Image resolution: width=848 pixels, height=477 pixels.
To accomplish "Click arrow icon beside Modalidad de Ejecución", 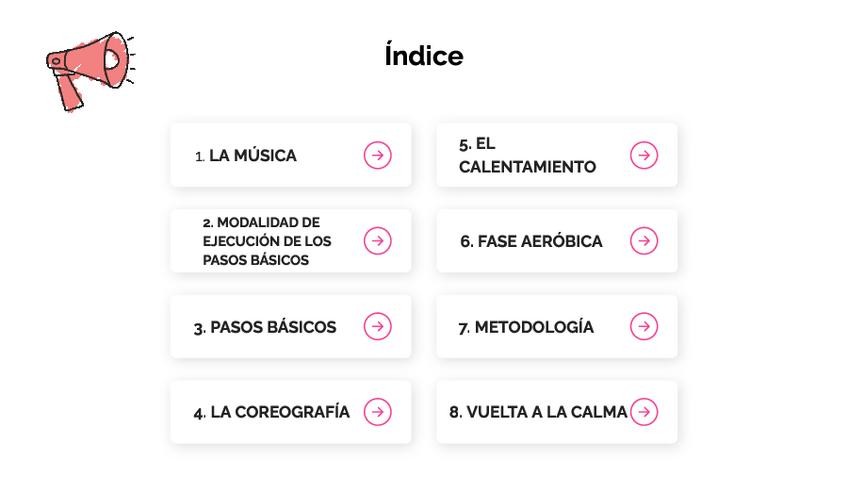I will (x=377, y=241).
